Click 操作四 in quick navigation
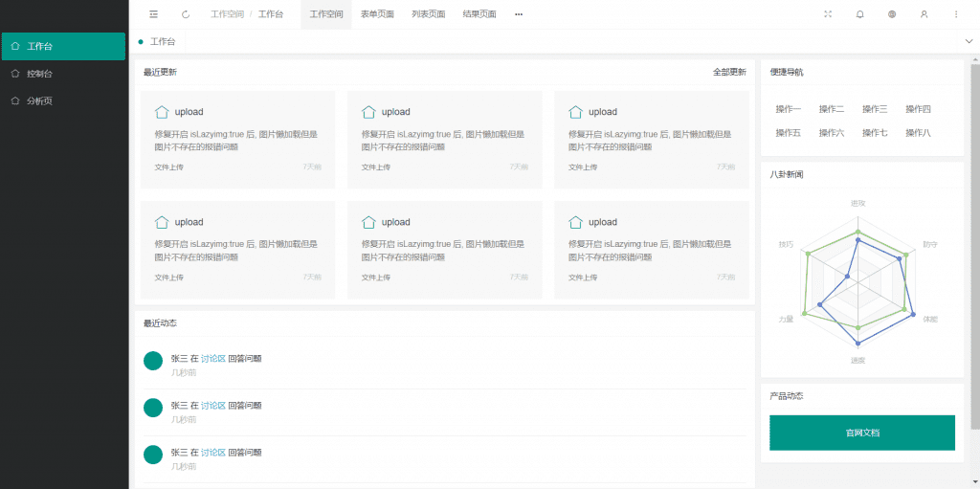This screenshot has height=489, width=980. click(x=918, y=109)
